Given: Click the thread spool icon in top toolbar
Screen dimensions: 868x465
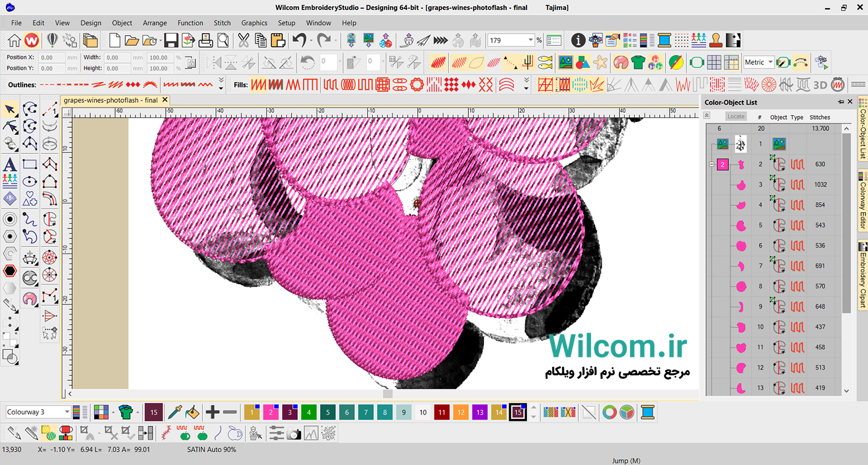Looking at the screenshot, I should (664, 40).
